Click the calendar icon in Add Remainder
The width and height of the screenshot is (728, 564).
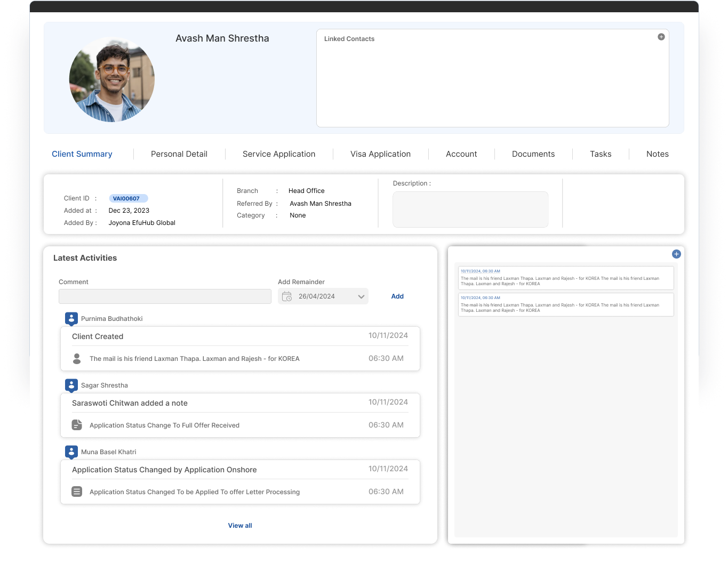(x=287, y=296)
